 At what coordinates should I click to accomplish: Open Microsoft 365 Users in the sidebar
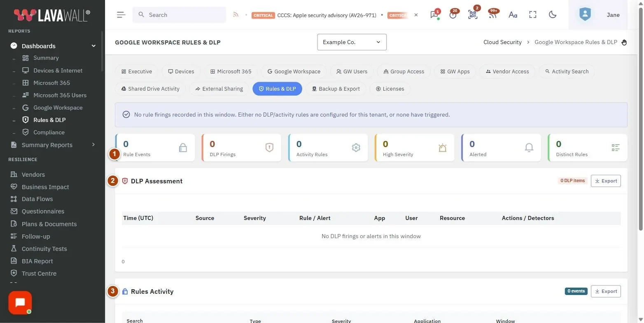point(60,95)
